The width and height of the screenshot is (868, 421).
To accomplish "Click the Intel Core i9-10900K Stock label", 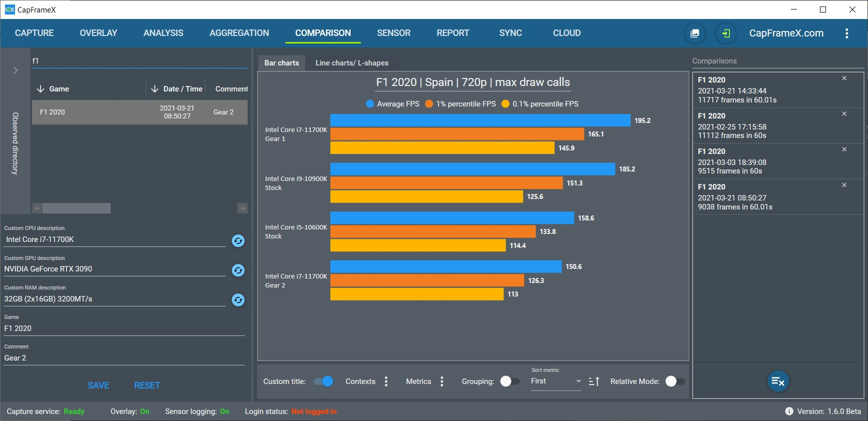I will pos(296,183).
